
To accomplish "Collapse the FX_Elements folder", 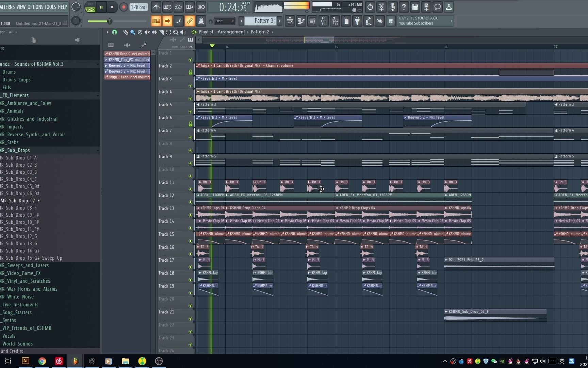I will pos(98,96).
